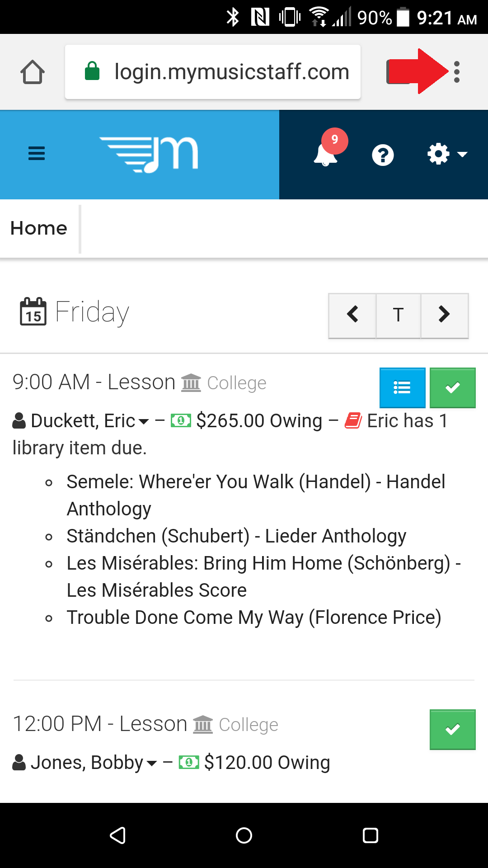
Task: Select the Home tab
Action: point(39,228)
